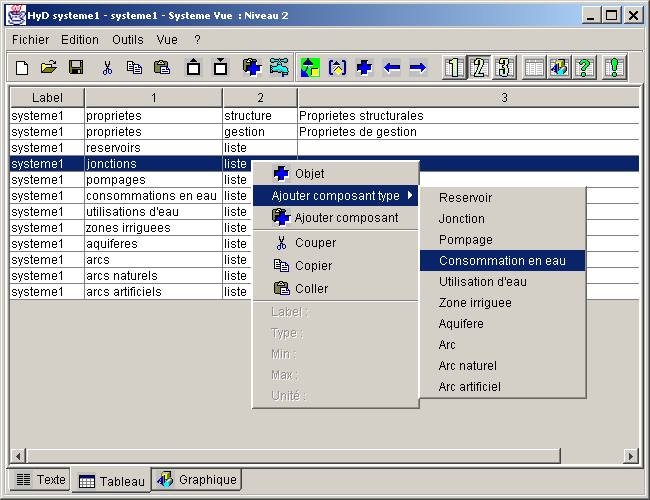The width and height of the screenshot is (650, 500).
Task: Click the box with down arrow icon
Action: (221, 67)
